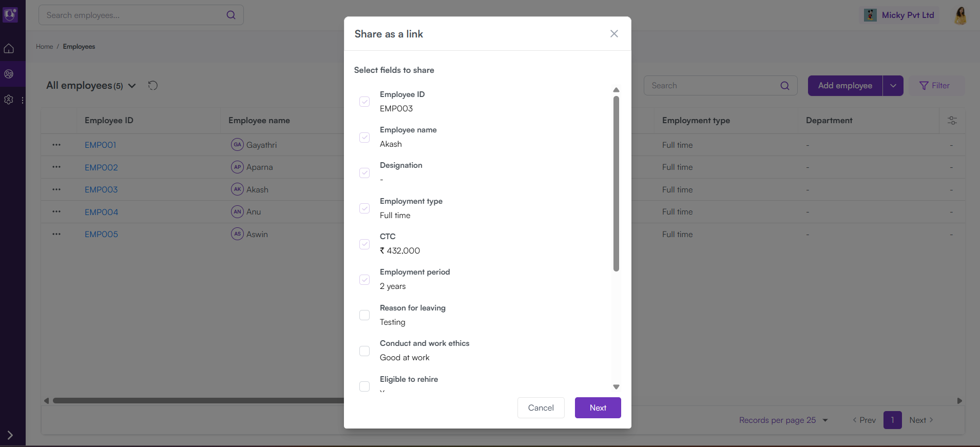This screenshot has height=447, width=980.
Task: Click the dialog scrollbar down arrow
Action: click(616, 387)
